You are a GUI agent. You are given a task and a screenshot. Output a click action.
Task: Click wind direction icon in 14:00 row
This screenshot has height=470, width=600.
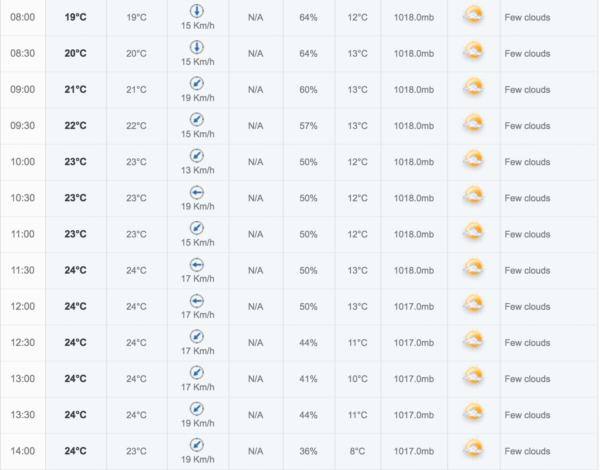197,445
